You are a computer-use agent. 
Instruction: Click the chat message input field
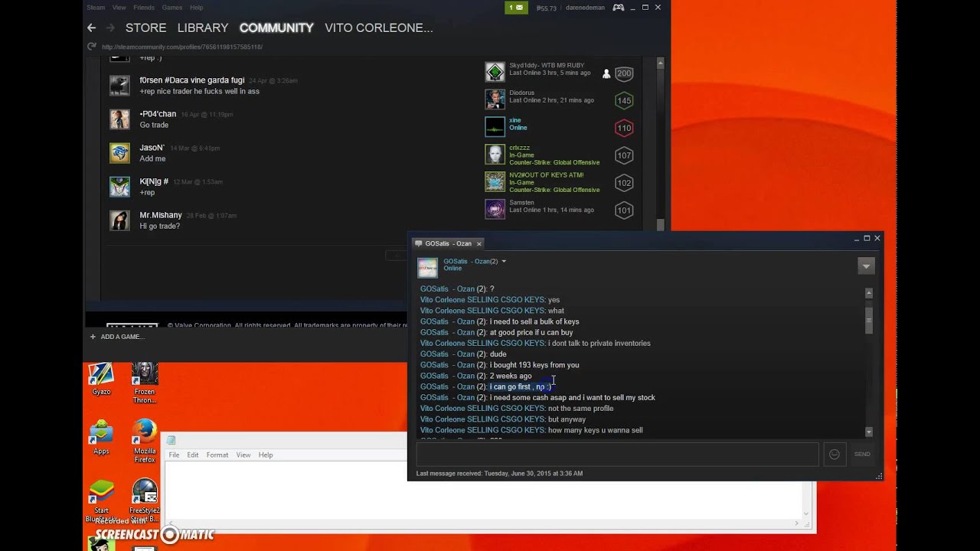point(617,454)
